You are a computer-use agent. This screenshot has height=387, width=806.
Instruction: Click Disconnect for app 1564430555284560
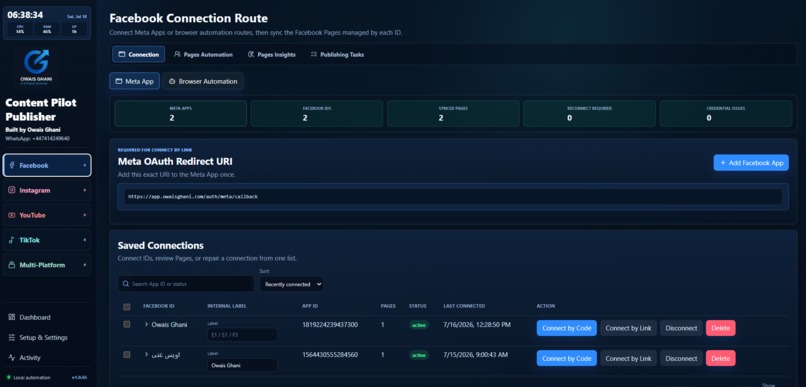click(681, 358)
